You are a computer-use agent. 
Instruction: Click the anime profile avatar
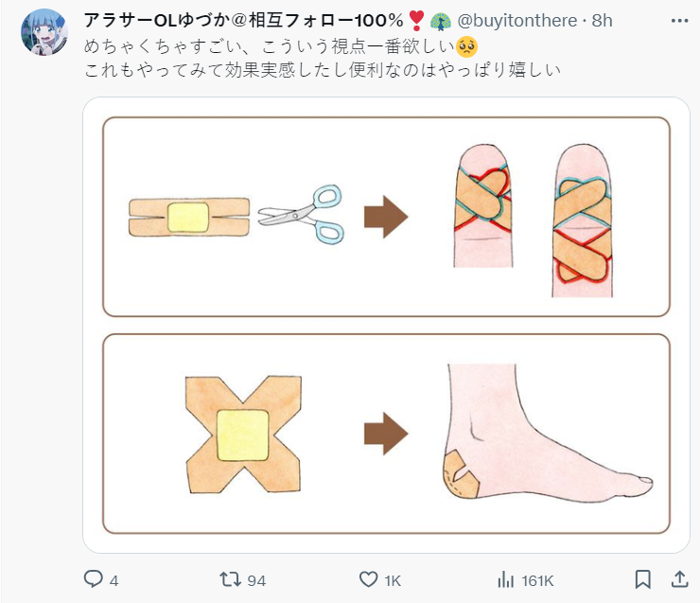point(44,33)
